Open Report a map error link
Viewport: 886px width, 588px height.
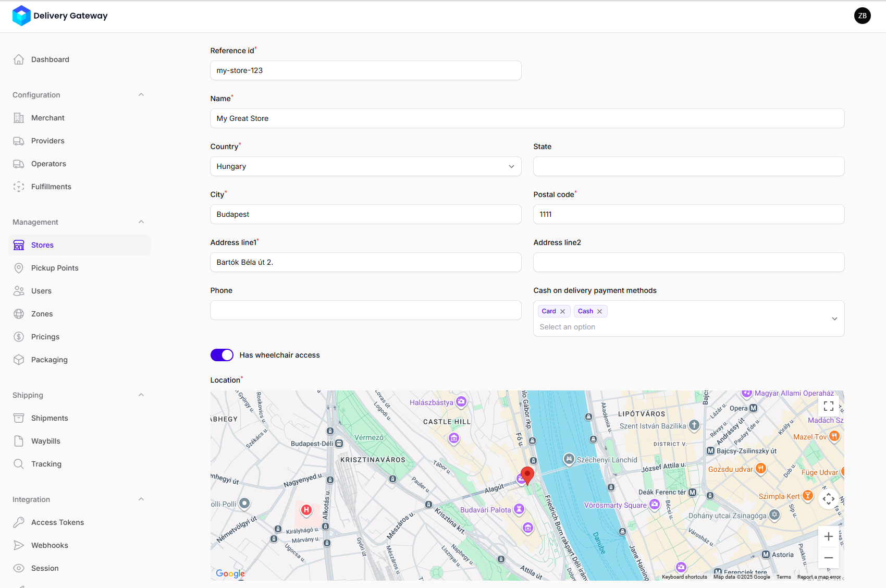[819, 577]
